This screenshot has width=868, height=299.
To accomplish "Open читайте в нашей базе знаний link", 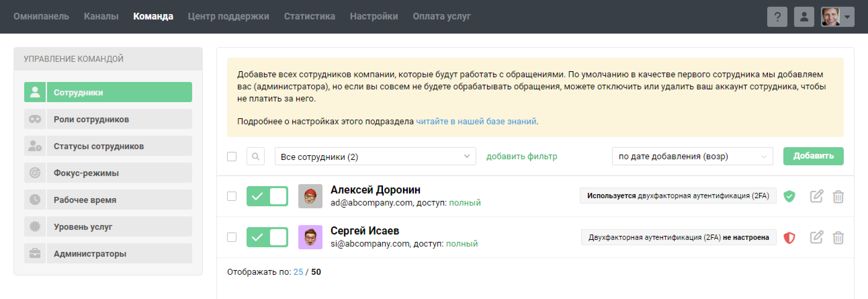I will 476,121.
